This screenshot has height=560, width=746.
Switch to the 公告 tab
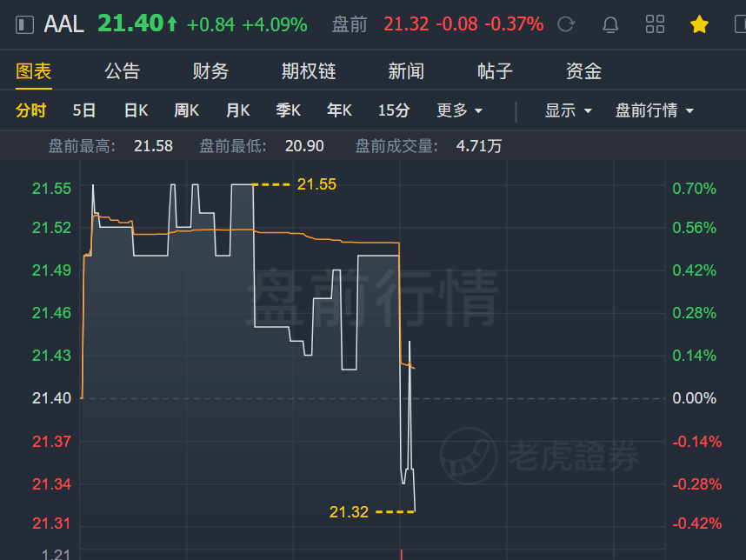tap(123, 71)
